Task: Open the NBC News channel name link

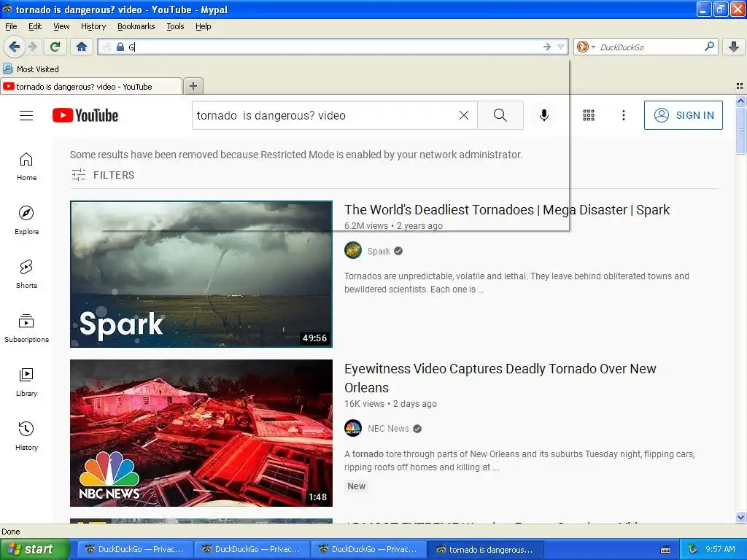Action: [x=388, y=429]
